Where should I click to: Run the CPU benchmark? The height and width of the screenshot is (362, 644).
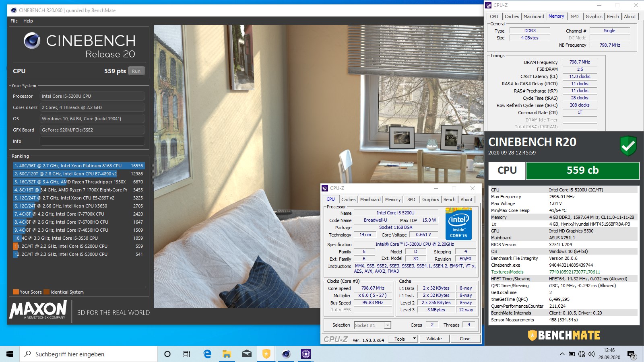pos(136,71)
